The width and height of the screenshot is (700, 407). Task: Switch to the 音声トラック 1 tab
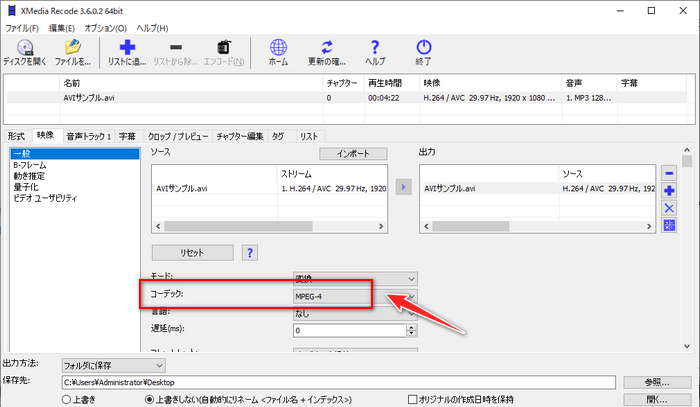click(x=88, y=135)
